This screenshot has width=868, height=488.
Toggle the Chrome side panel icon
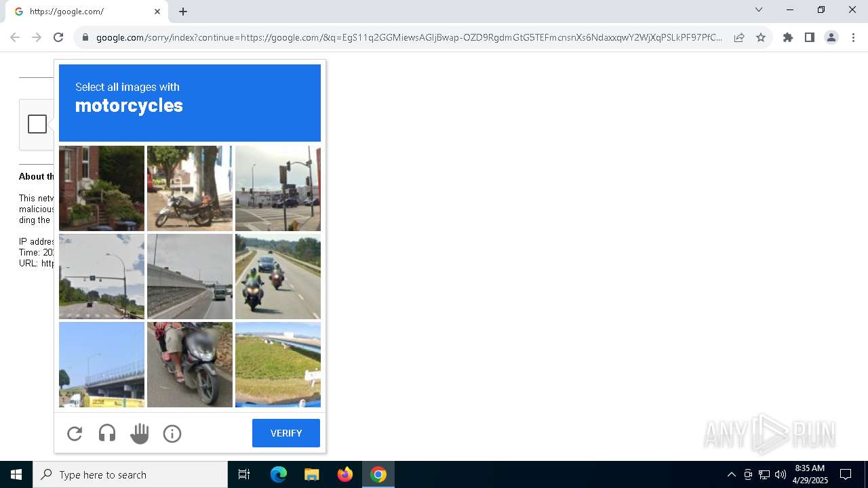810,37
